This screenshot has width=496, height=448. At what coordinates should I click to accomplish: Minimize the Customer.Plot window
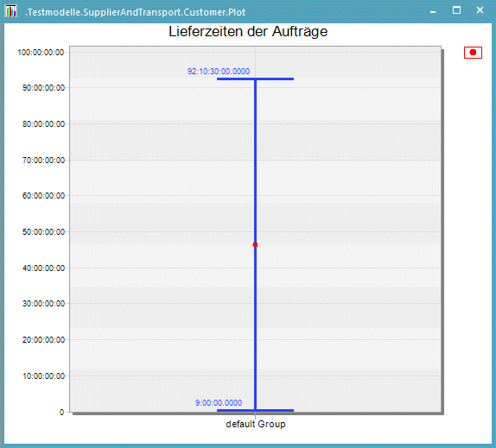coord(433,11)
